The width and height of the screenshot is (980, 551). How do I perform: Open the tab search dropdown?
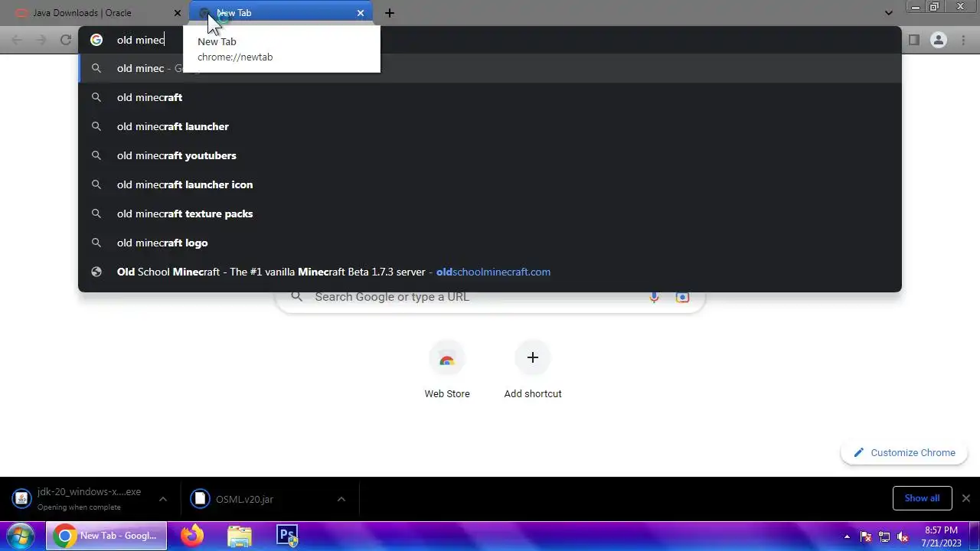pyautogui.click(x=888, y=13)
